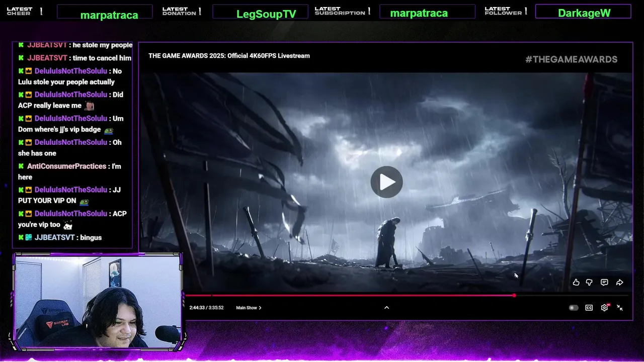Click the 2:44:33 / 3:35:52 time display
Screen dimensions: 644x362
click(206, 308)
